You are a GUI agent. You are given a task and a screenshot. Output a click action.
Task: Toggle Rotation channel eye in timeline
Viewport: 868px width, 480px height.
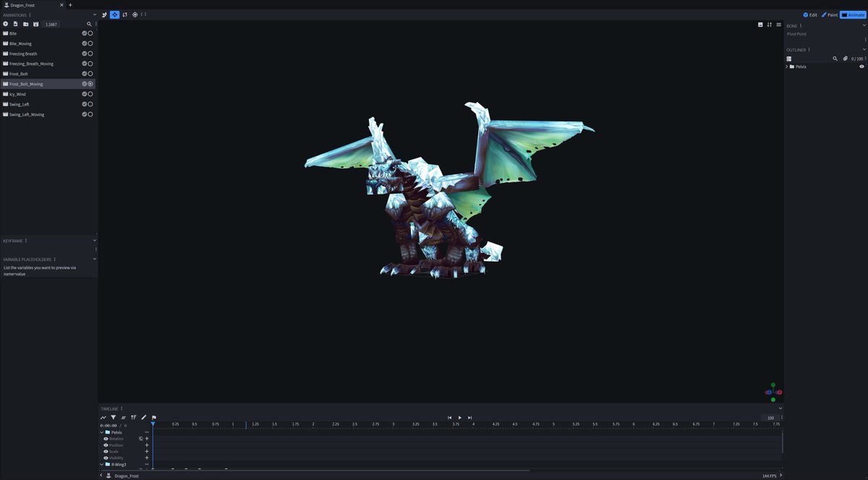coord(106,439)
